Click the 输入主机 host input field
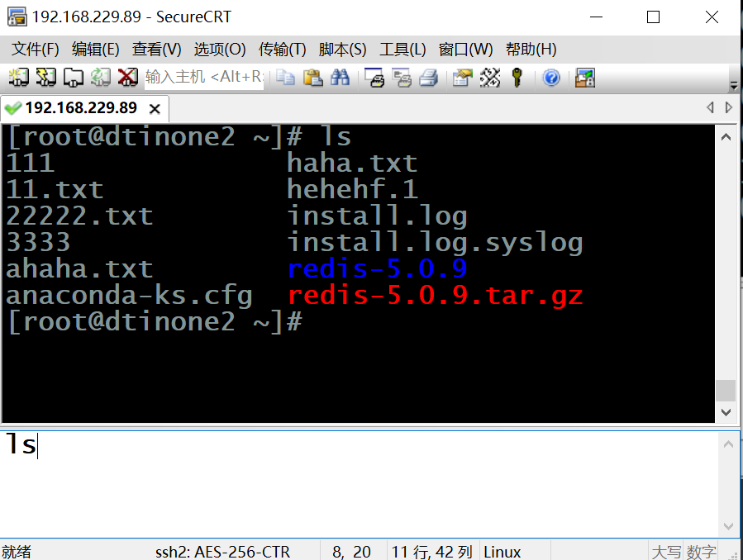 [x=203, y=78]
